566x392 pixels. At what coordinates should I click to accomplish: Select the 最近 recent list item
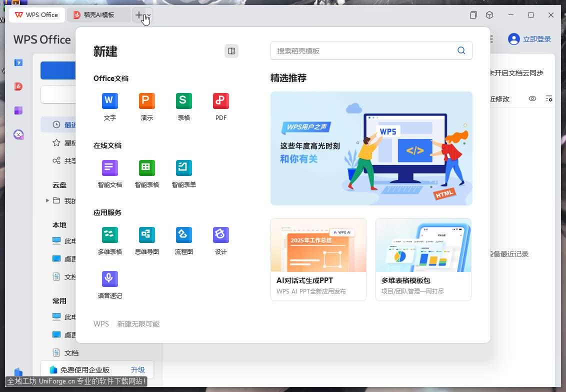pyautogui.click(x=58, y=124)
